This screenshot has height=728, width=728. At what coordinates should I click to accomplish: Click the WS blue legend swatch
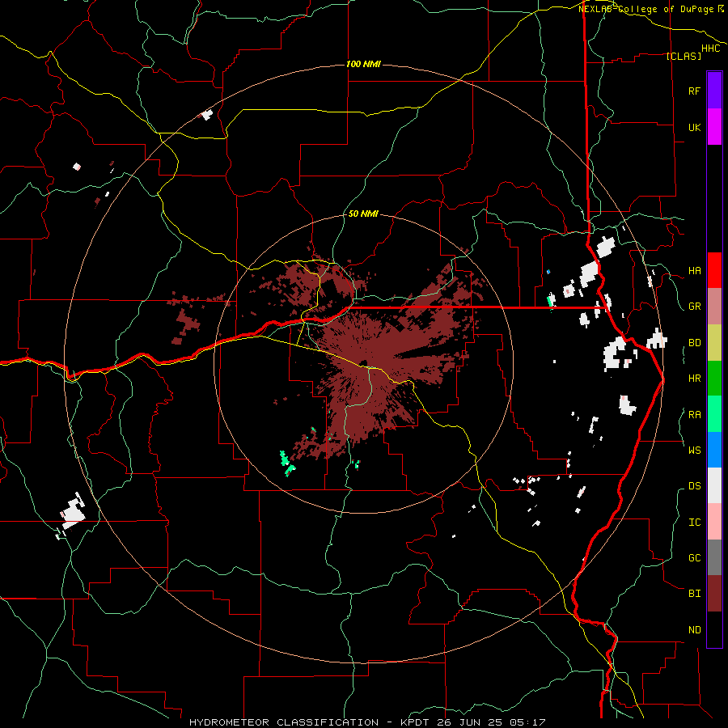(x=714, y=450)
